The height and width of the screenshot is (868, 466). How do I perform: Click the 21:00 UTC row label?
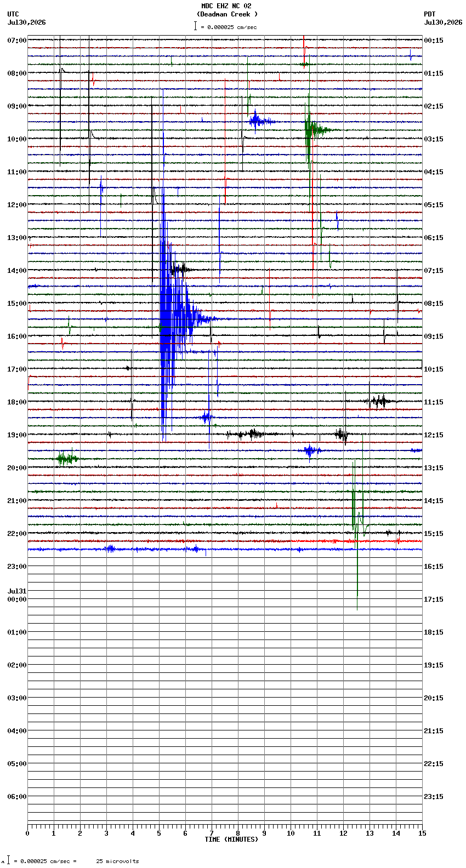[17, 501]
